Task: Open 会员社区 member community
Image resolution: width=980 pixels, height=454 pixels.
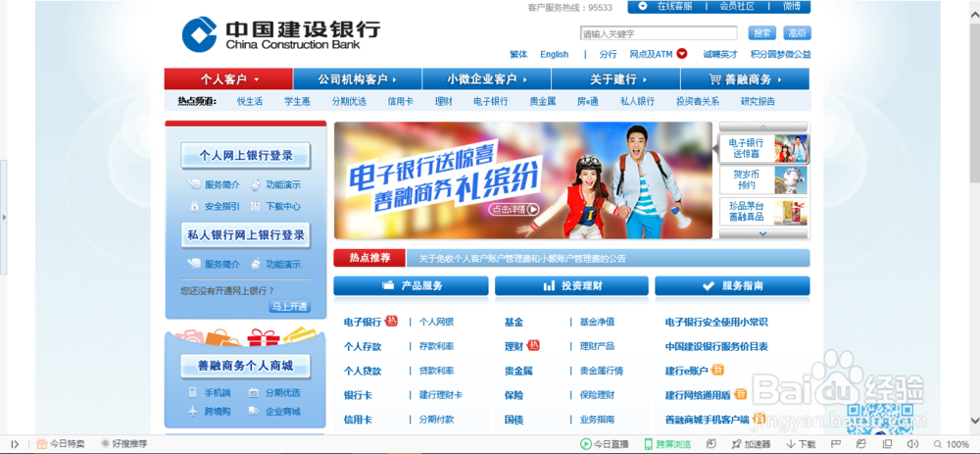Action: point(737,6)
